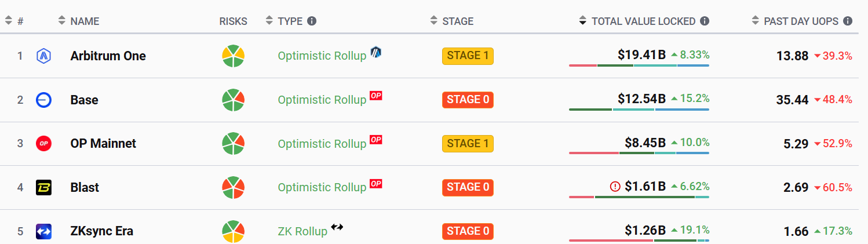Click the OP Mainnet red logo

(x=44, y=144)
